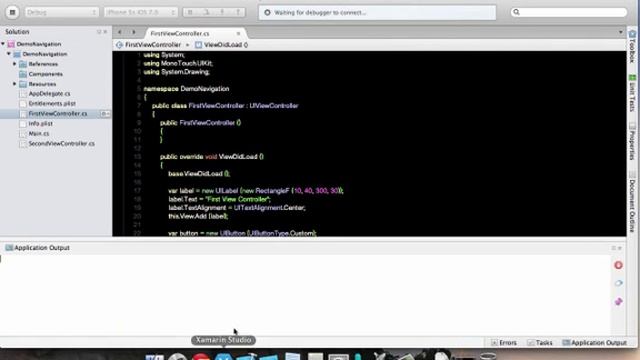Open the Document Outline side pad
The height and width of the screenshot is (360, 640).
[632, 202]
